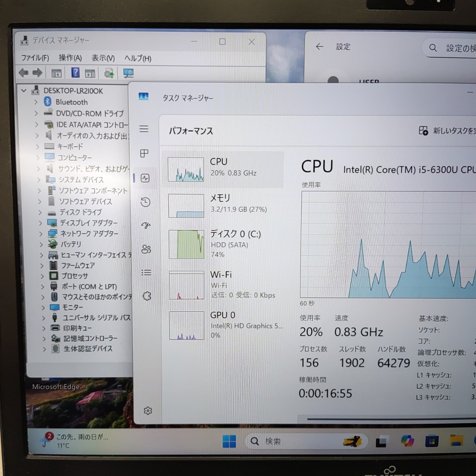Open the Services puzzle icon in Task Manager
This screenshot has width=476, height=476.
147,296
